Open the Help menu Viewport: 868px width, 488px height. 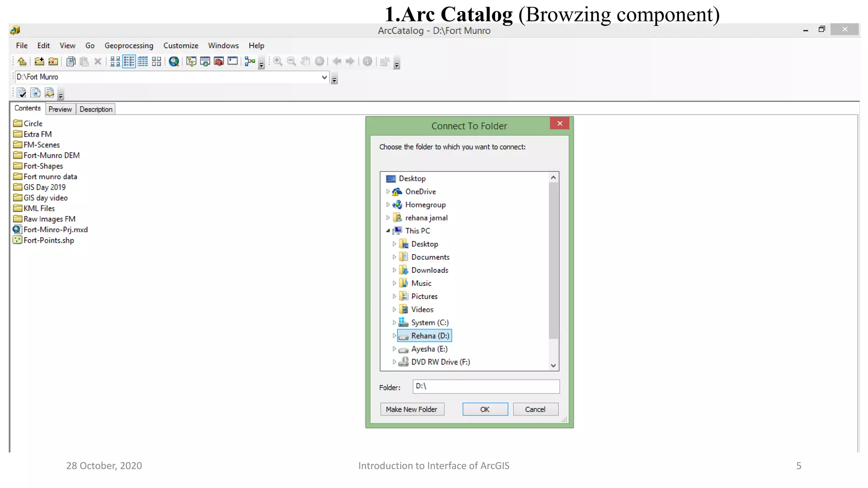click(x=256, y=46)
